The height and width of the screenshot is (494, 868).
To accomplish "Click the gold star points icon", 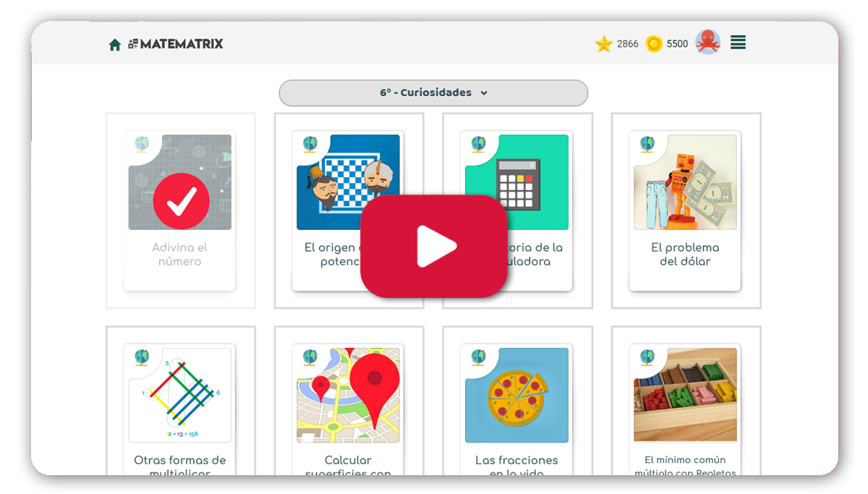I will click(x=603, y=44).
